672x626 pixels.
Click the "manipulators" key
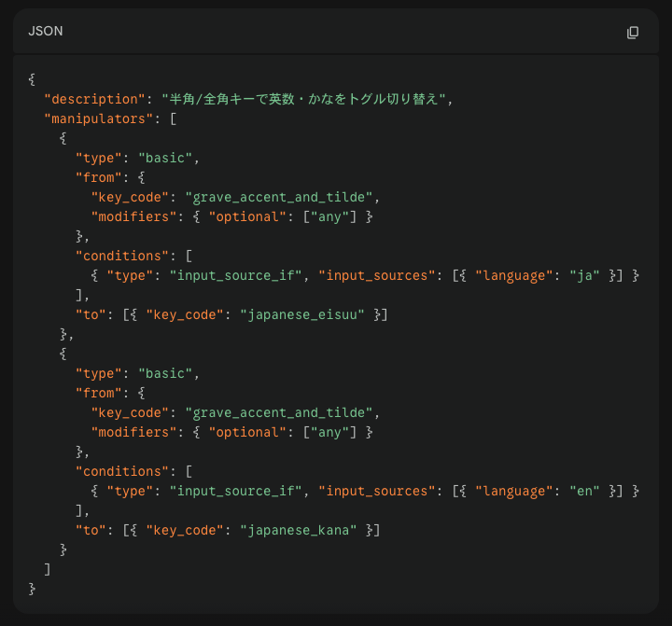pos(98,118)
